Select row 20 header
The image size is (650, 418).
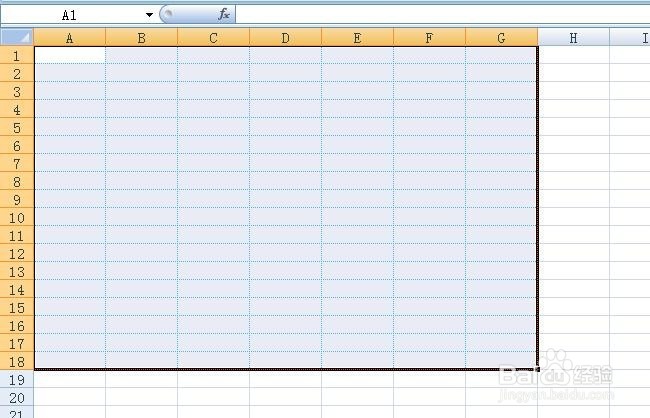click(17, 397)
